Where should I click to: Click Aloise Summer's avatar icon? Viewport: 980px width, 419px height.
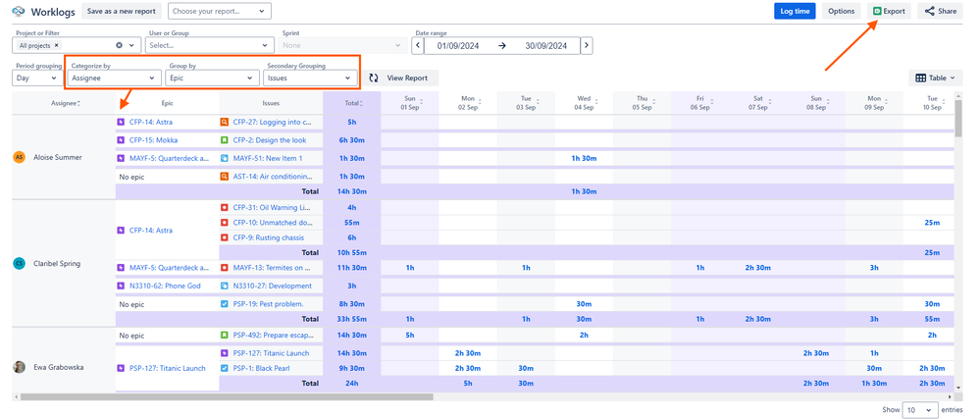[x=20, y=157]
